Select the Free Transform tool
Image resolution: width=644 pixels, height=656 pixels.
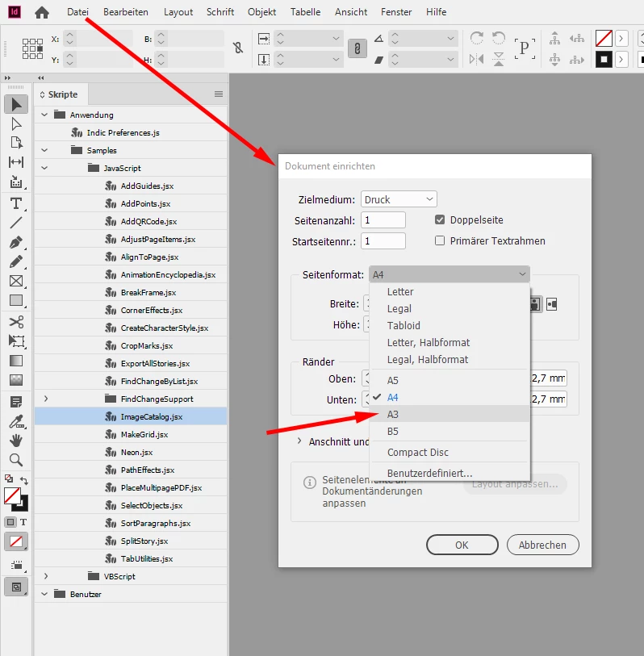point(16,341)
